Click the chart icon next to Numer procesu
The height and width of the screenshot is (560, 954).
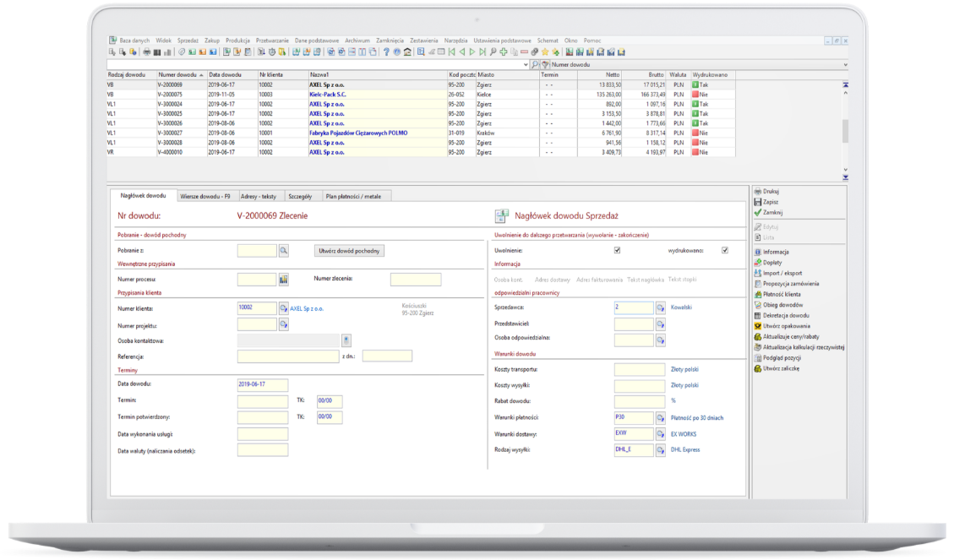[284, 279]
